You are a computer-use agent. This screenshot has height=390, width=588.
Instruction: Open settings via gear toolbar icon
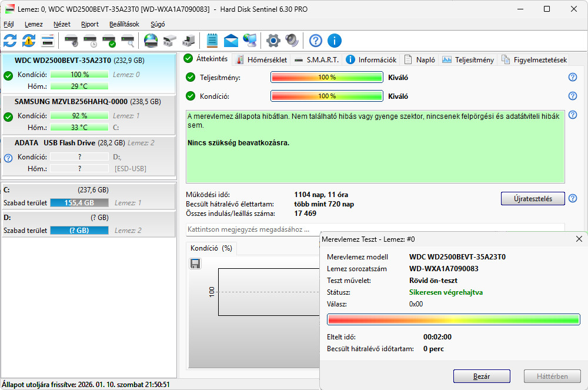point(273,41)
